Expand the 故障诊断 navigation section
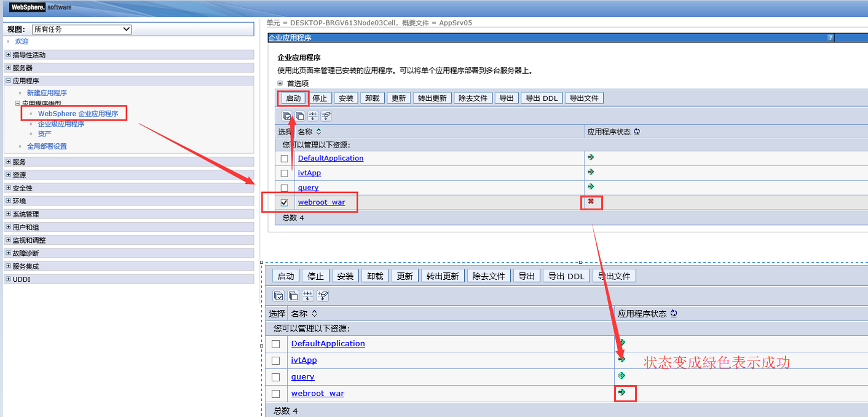This screenshot has height=417, width=868. pyautogui.click(x=9, y=253)
